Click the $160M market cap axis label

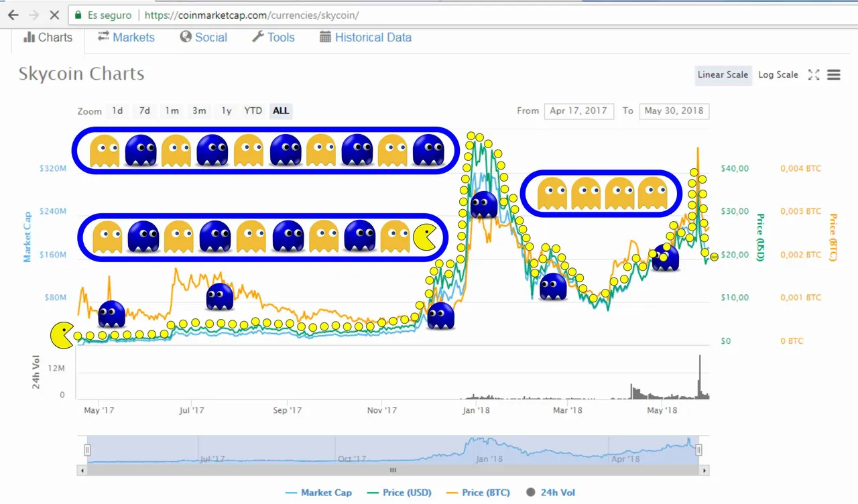tap(52, 255)
